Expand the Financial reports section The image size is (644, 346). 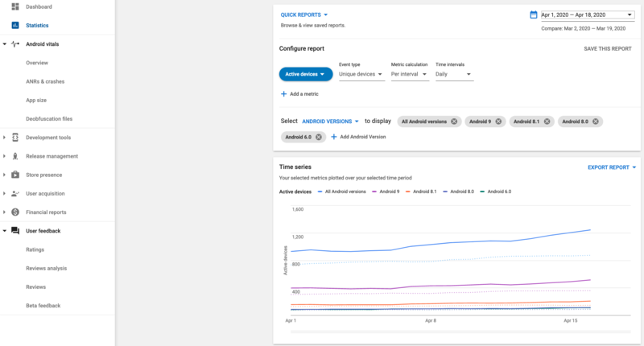click(x=5, y=212)
